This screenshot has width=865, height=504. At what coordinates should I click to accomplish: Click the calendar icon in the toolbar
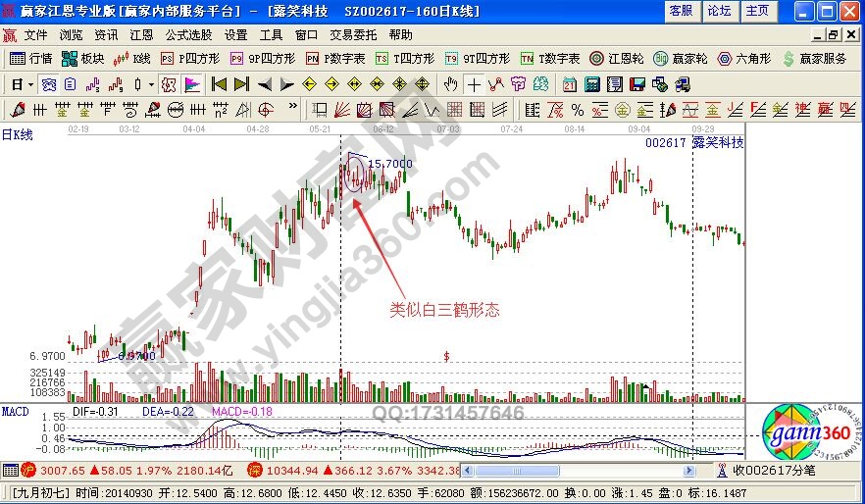pyautogui.click(x=570, y=83)
